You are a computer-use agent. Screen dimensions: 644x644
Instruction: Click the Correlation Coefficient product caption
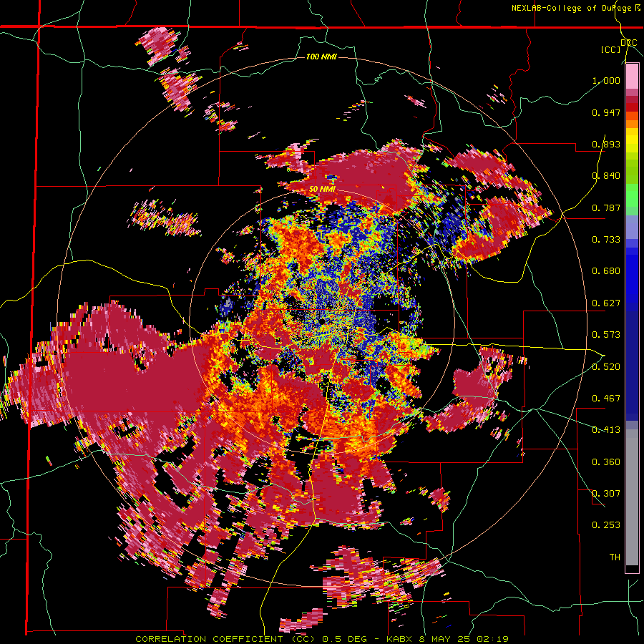[322, 639]
